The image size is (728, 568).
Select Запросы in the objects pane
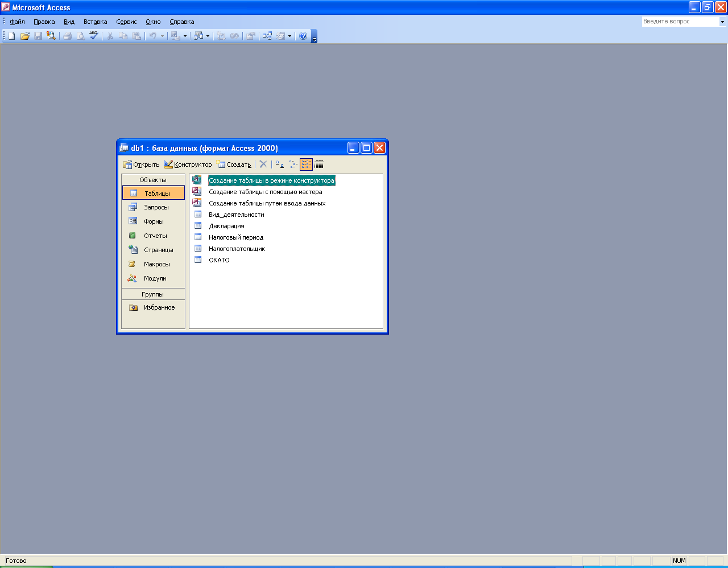coord(154,207)
